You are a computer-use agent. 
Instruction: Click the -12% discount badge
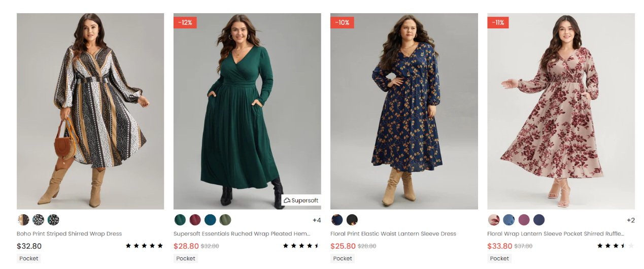(x=185, y=23)
